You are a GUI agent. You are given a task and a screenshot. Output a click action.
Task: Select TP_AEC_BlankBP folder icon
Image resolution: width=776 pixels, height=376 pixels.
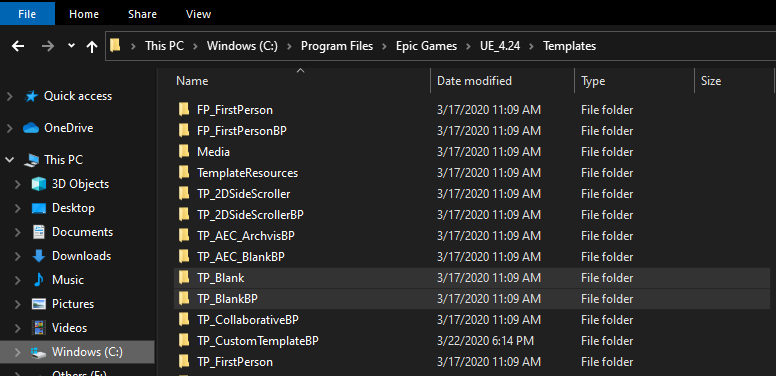click(x=184, y=257)
